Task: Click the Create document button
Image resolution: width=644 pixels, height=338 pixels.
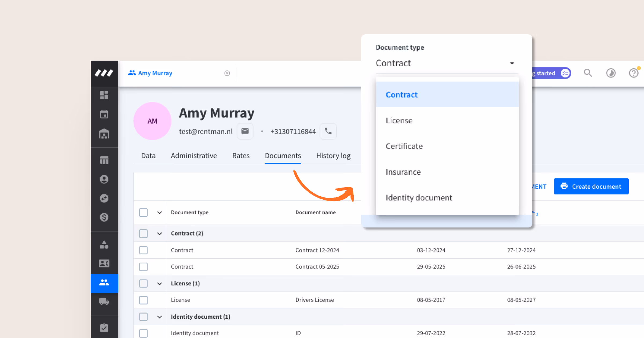Action: point(591,186)
